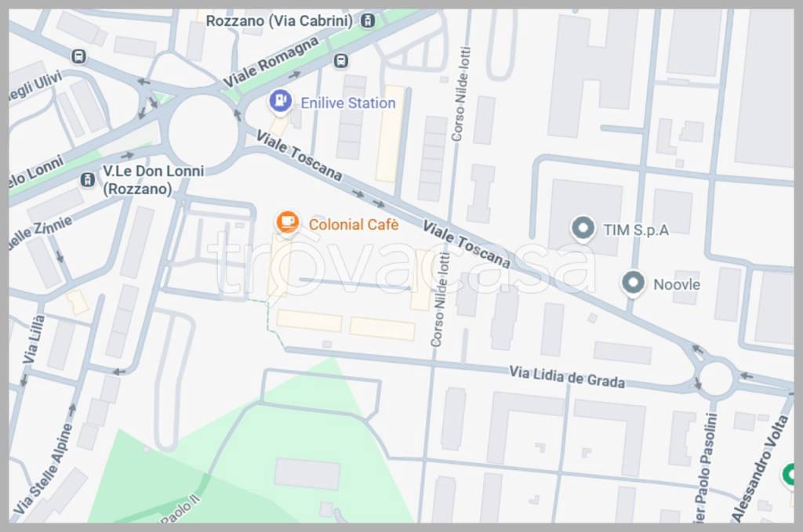Click the Noovle text label

point(677,284)
